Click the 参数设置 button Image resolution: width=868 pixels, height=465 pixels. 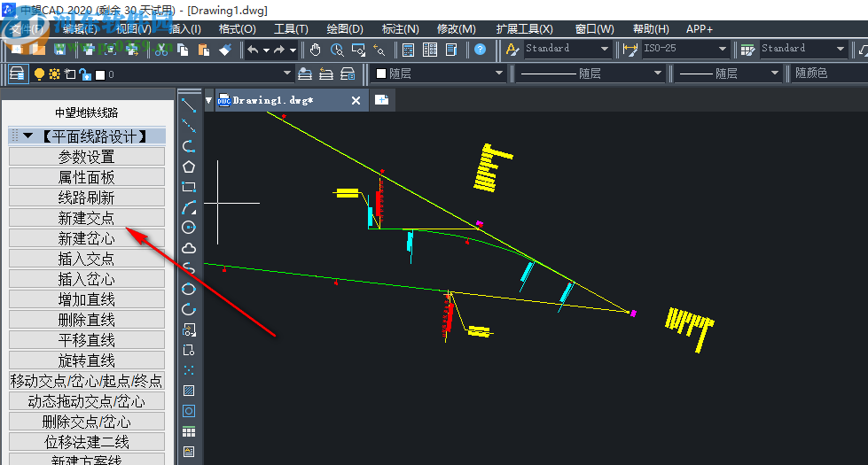tap(87, 157)
